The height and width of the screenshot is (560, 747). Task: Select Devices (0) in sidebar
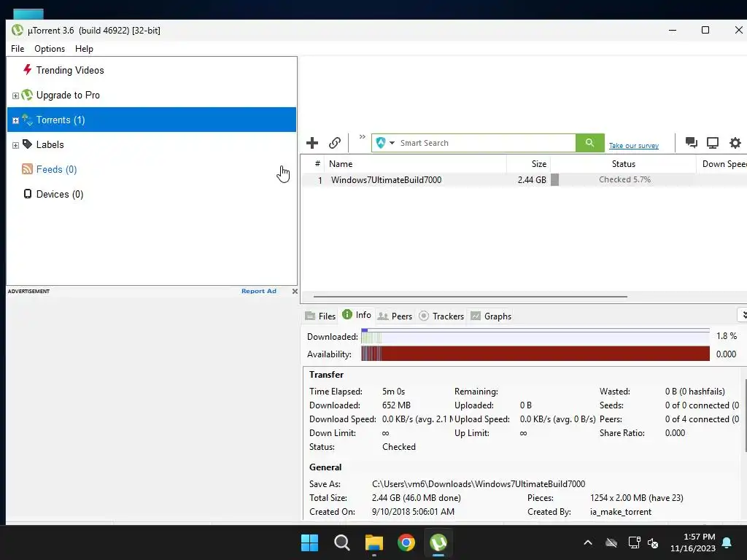click(60, 194)
